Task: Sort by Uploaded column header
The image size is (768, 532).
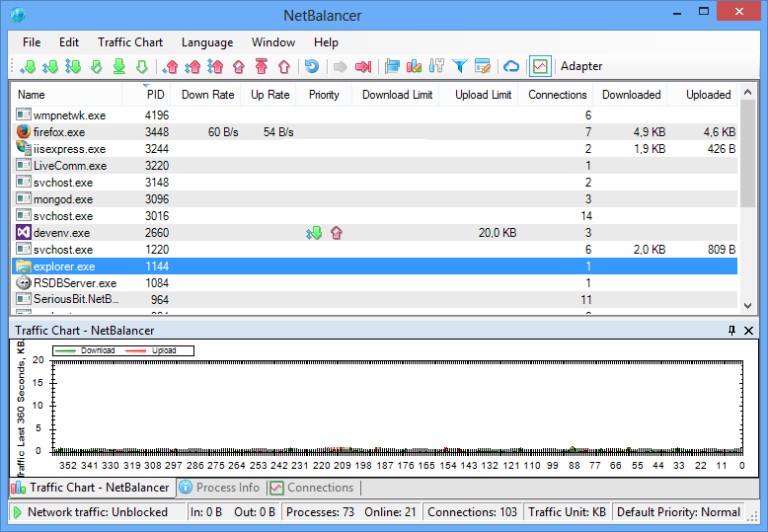Action: [704, 95]
